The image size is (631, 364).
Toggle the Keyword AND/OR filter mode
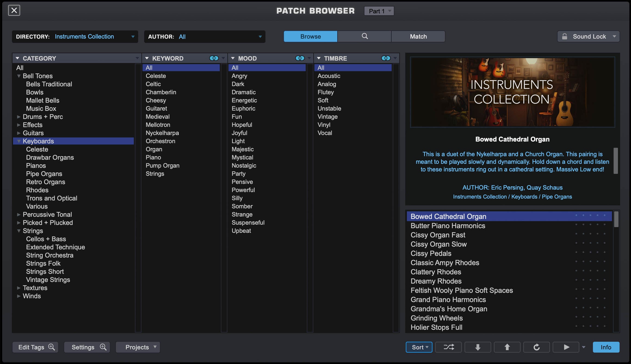tap(214, 58)
